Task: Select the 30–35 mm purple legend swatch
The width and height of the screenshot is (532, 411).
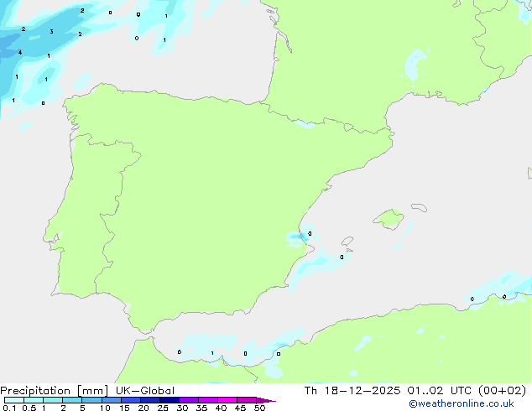Action: tap(189, 400)
